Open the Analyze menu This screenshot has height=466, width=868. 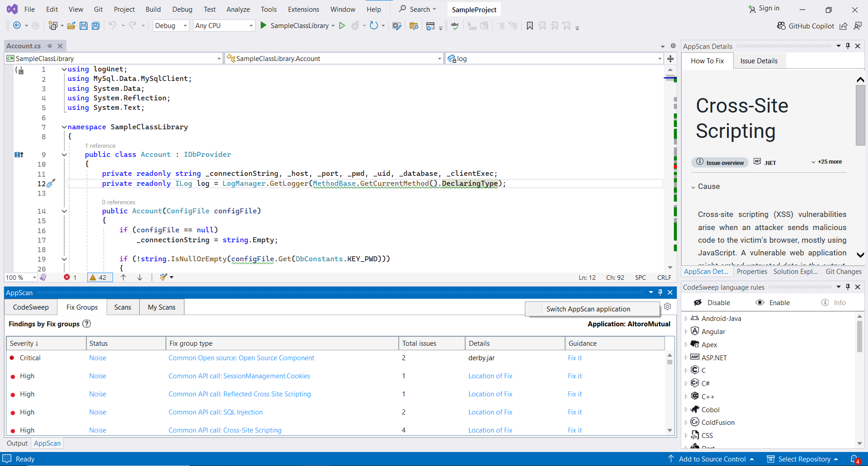click(238, 9)
